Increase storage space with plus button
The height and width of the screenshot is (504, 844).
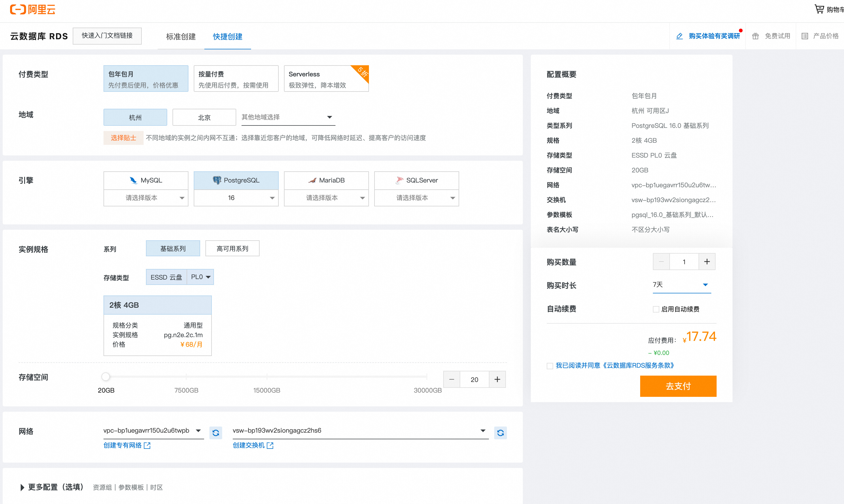coord(497,379)
